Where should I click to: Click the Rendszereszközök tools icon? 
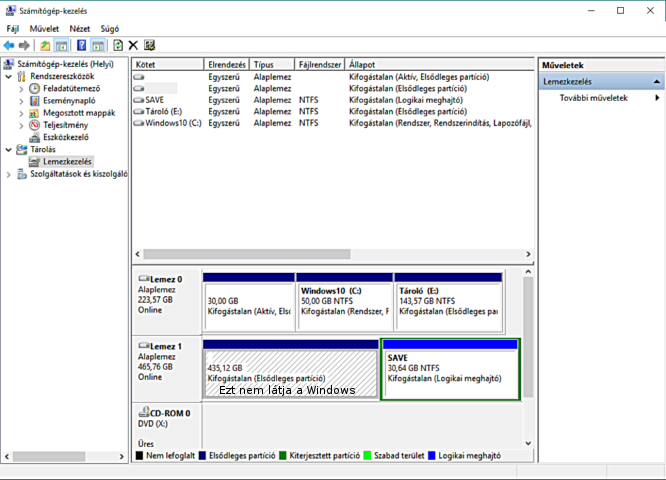tap(22, 76)
